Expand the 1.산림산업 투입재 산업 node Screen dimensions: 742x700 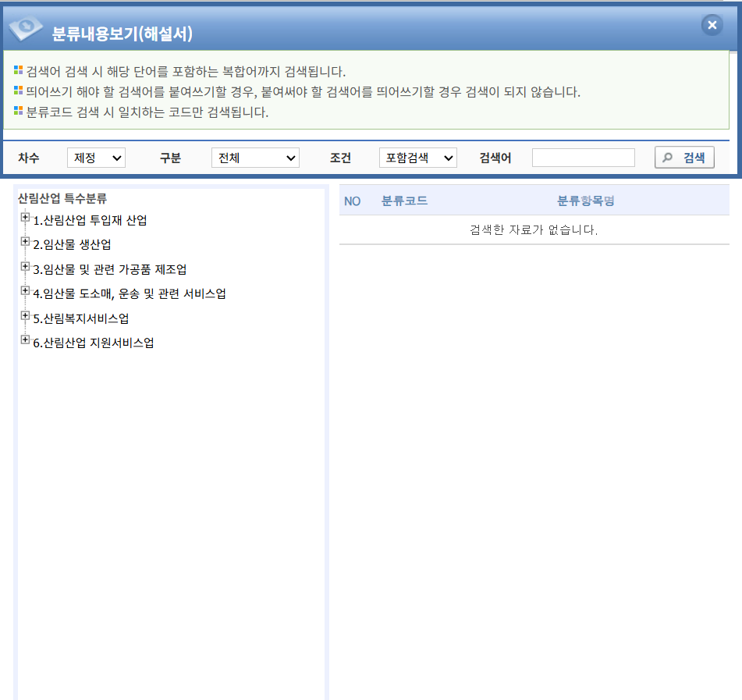pos(25,218)
